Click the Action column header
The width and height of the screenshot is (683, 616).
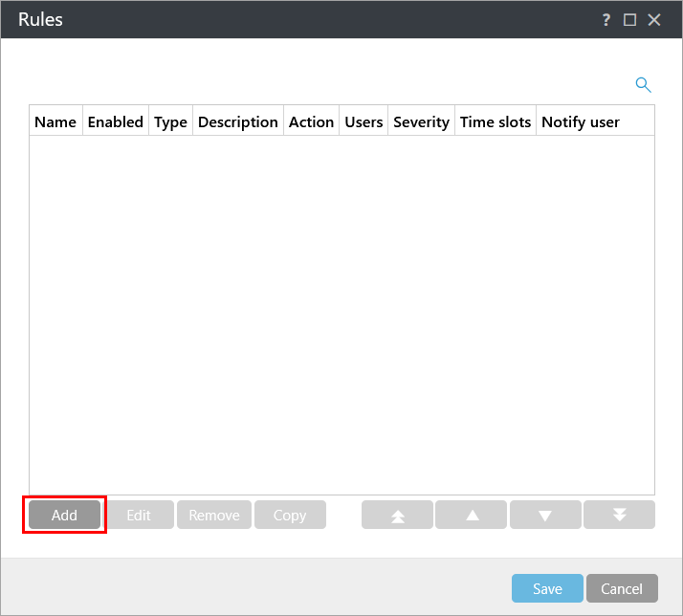point(311,121)
